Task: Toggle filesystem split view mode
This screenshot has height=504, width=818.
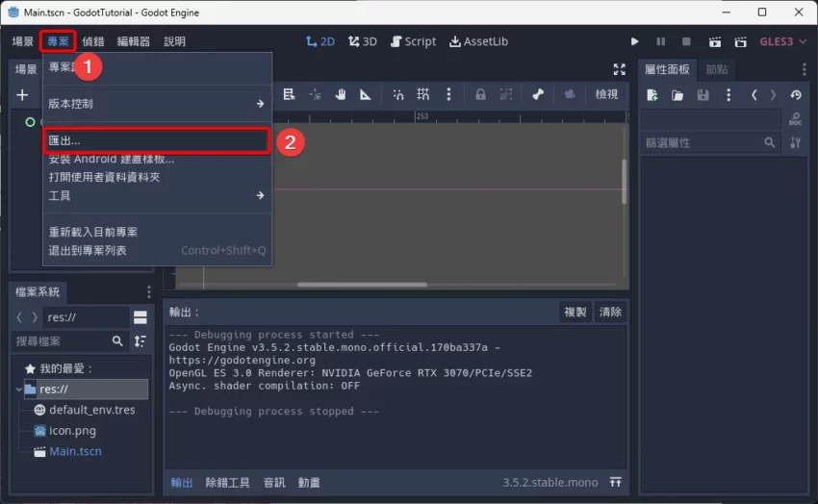Action: [x=140, y=316]
